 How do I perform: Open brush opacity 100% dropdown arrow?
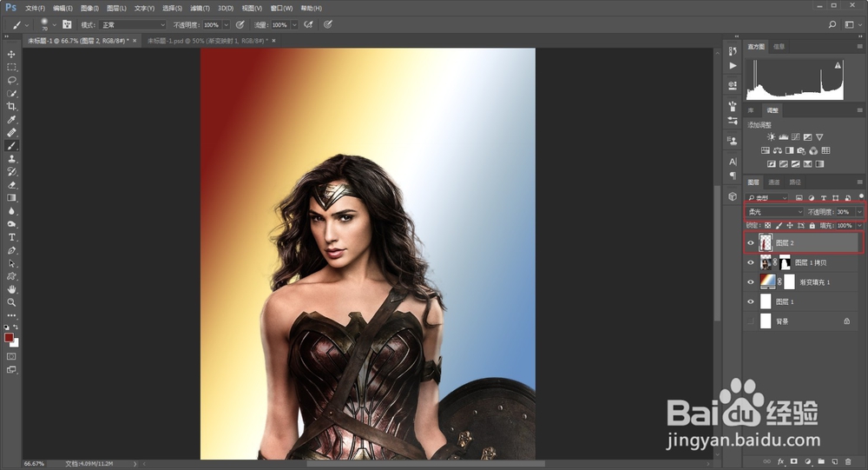[x=226, y=25]
